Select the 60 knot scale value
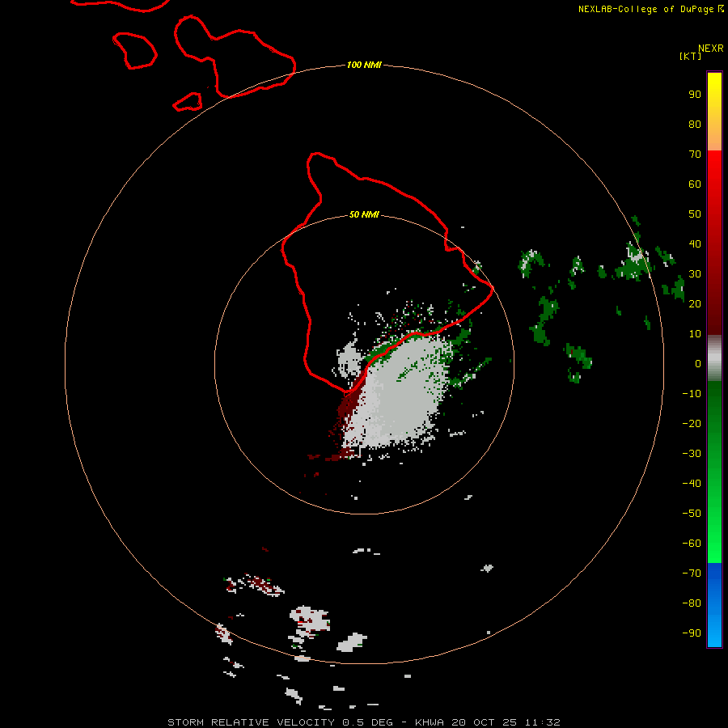Image resolution: width=728 pixels, height=728 pixels. click(695, 184)
